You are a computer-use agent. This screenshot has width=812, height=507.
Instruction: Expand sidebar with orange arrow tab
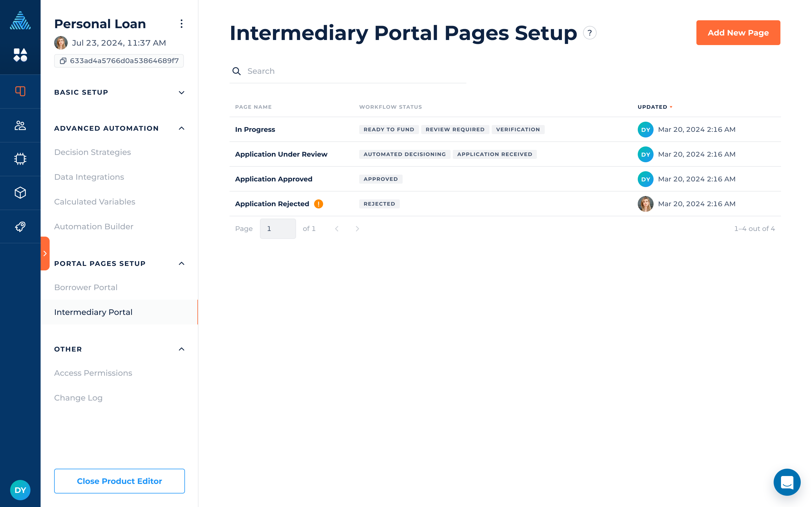click(x=45, y=253)
